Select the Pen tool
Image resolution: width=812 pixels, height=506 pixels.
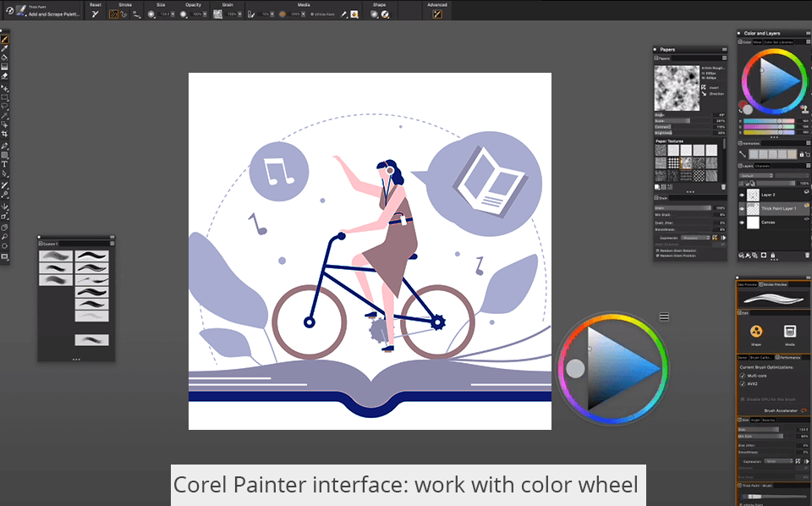click(5, 146)
